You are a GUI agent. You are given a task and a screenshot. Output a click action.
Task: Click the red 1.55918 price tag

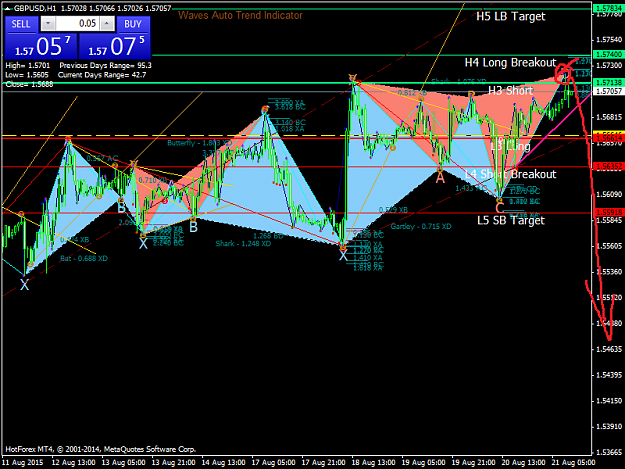pos(607,212)
